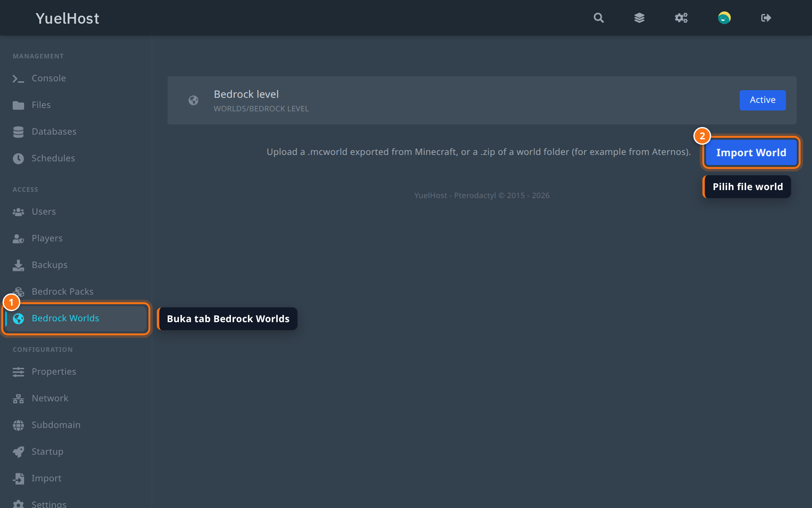
Task: Click the server layers stack icon
Action: coord(639,18)
